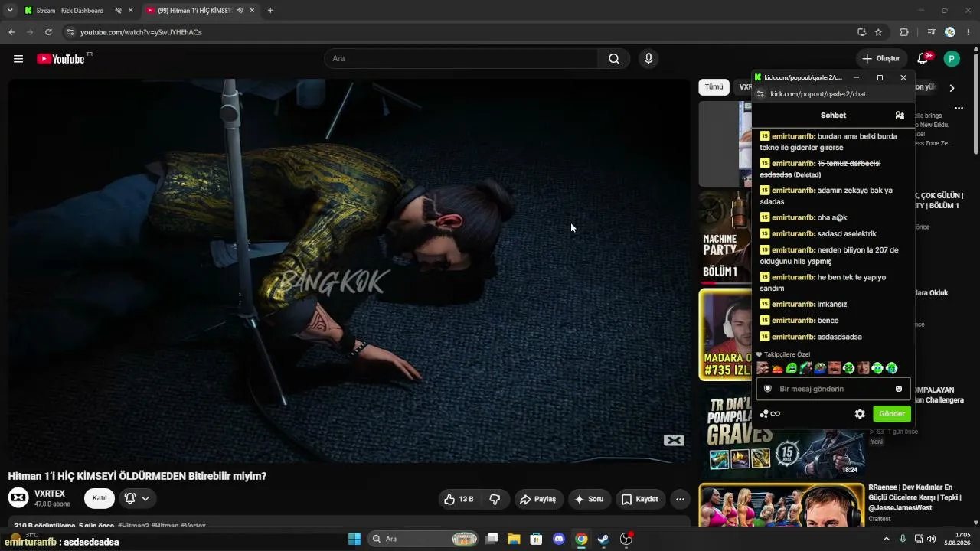Send the chat message with Gönder
980x551 pixels.
[x=892, y=414]
